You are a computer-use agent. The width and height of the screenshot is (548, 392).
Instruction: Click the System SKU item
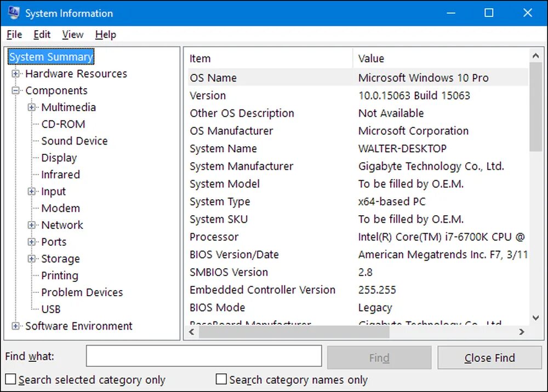219,219
